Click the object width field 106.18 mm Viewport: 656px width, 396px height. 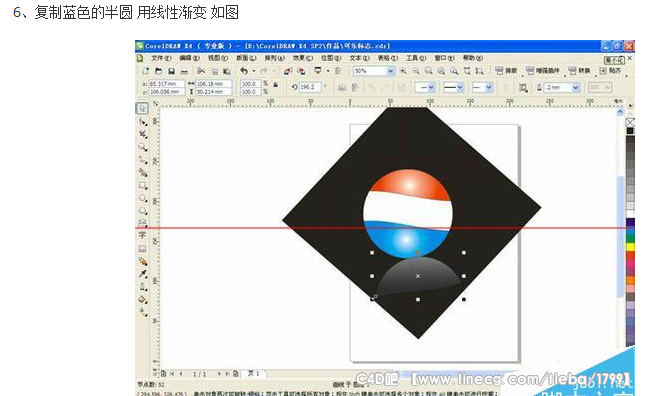point(213,84)
